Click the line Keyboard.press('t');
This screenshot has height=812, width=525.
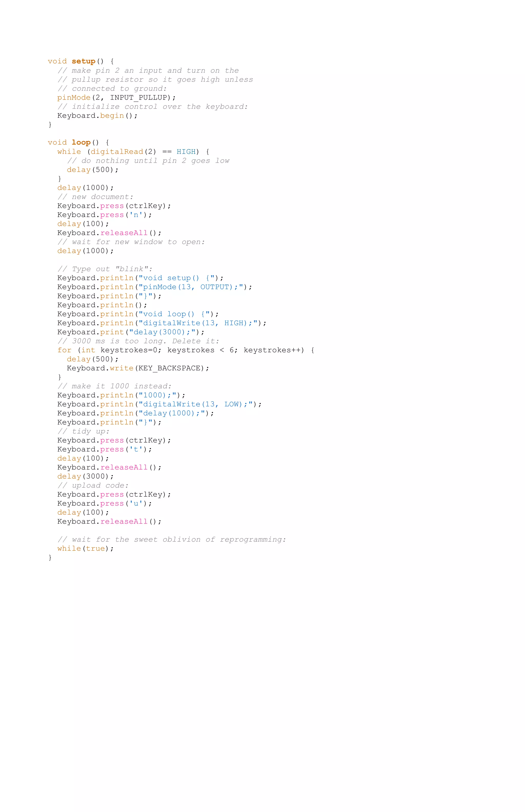coord(105,450)
